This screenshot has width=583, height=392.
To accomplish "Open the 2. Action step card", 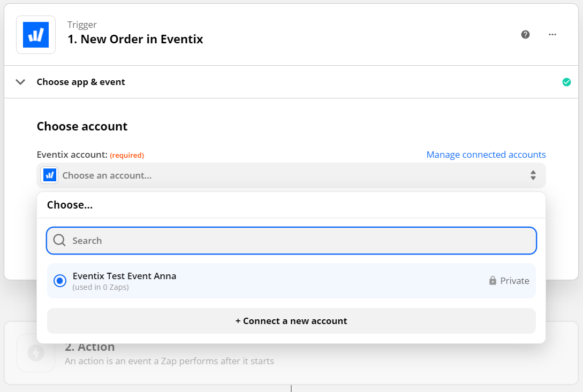I will click(x=291, y=364).
